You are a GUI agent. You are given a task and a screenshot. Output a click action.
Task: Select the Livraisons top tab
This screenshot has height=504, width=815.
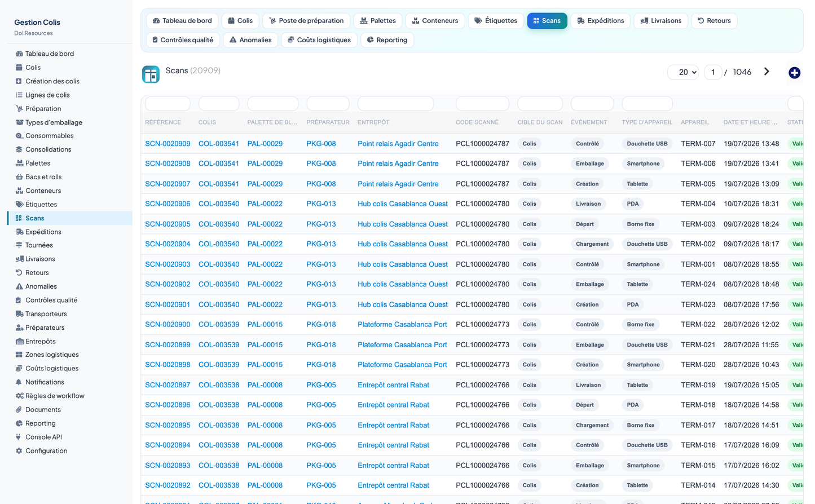(661, 21)
